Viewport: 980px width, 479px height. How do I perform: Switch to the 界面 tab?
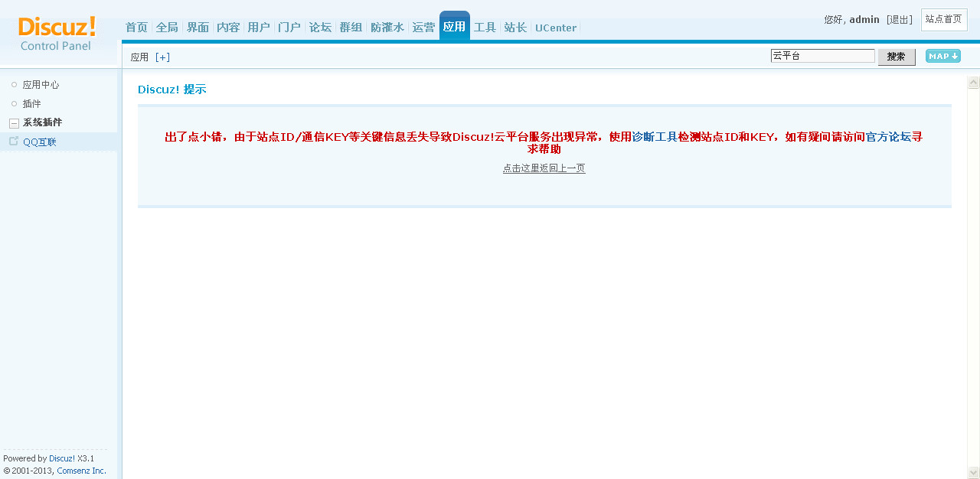[x=198, y=28]
